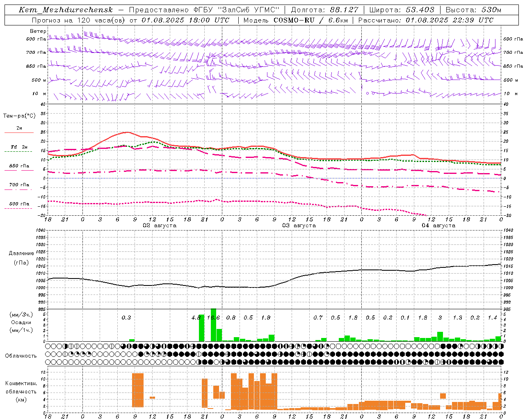Select the (мм/1ч.) unit label
The height and width of the screenshot is (420, 525).
point(21,330)
